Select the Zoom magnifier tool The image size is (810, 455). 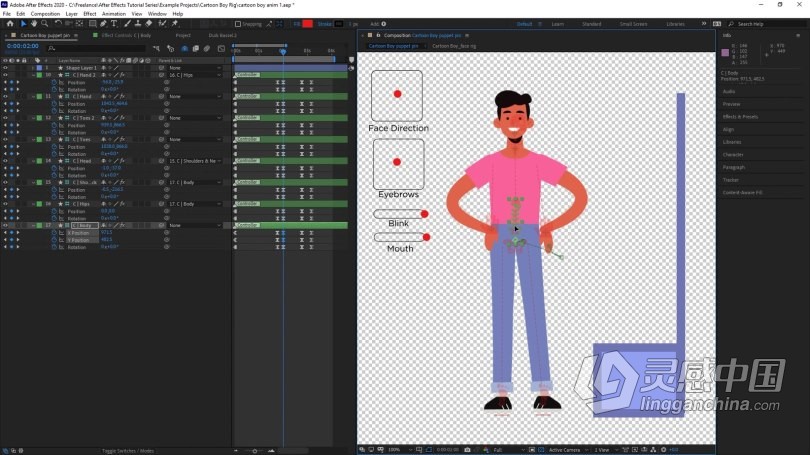44,24
